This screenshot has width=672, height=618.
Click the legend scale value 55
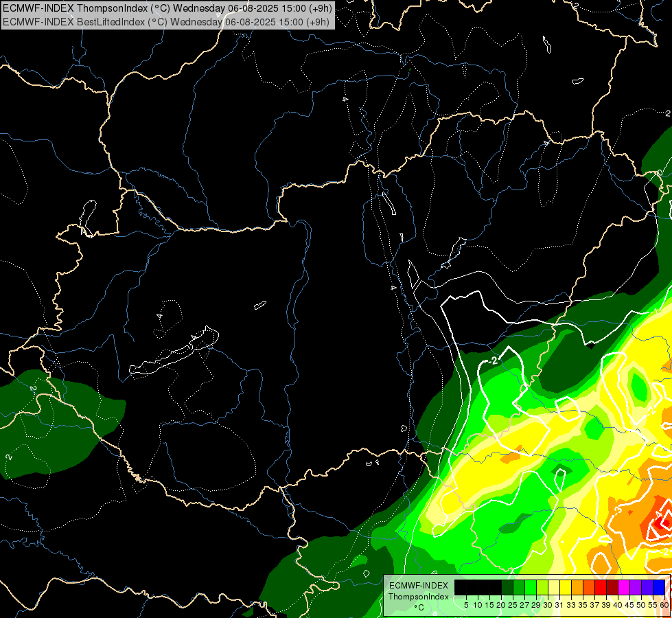(x=653, y=605)
